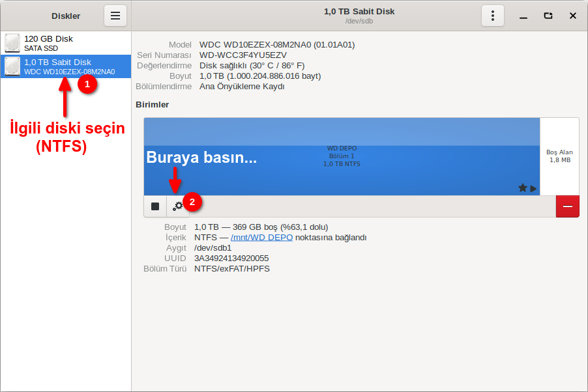Click the UUID value 3A34924134920055
Viewport: 588px width, 392px height.
231,259
